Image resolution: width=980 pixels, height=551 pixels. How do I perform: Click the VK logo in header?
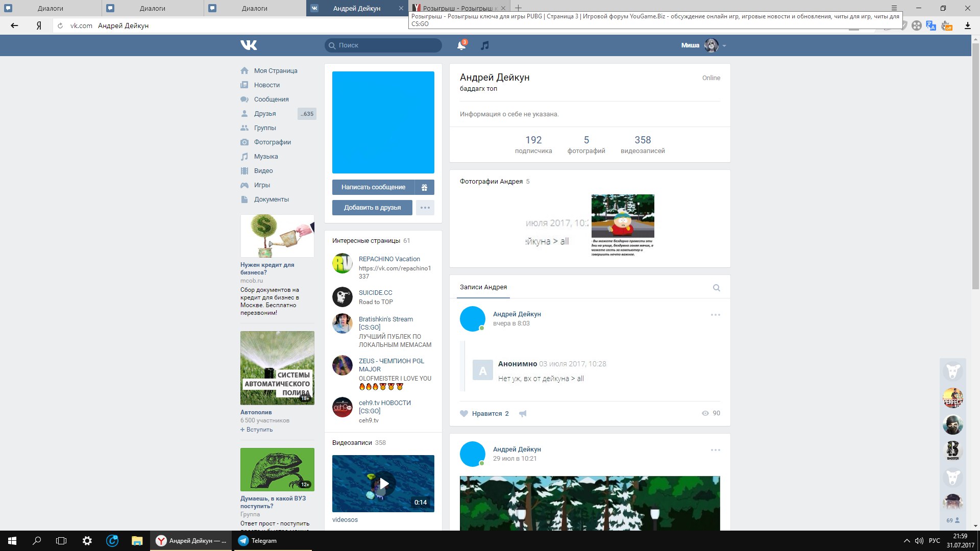249,45
